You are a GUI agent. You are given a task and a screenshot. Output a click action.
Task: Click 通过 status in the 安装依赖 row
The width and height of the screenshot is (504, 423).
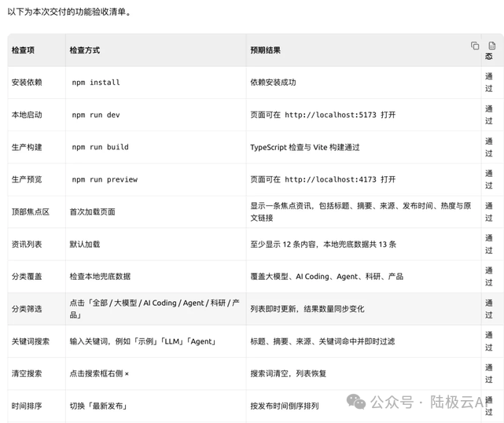(489, 83)
